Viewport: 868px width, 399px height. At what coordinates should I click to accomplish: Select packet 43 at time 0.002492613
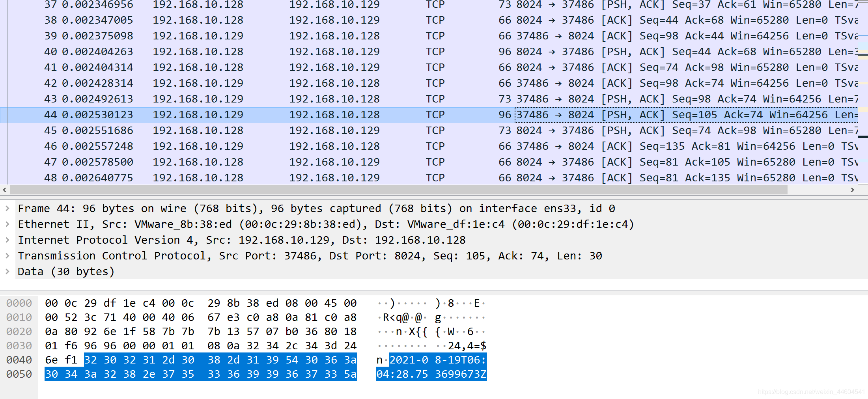coord(429,99)
